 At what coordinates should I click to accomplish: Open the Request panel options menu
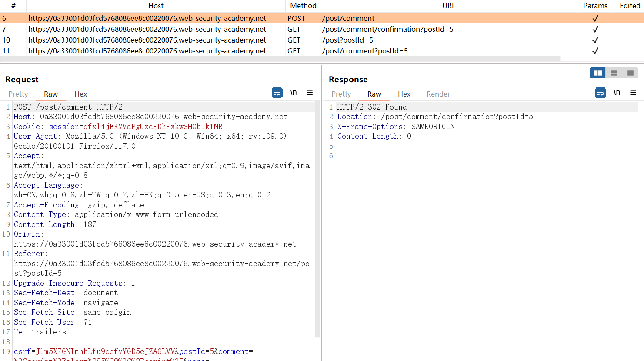(x=310, y=93)
